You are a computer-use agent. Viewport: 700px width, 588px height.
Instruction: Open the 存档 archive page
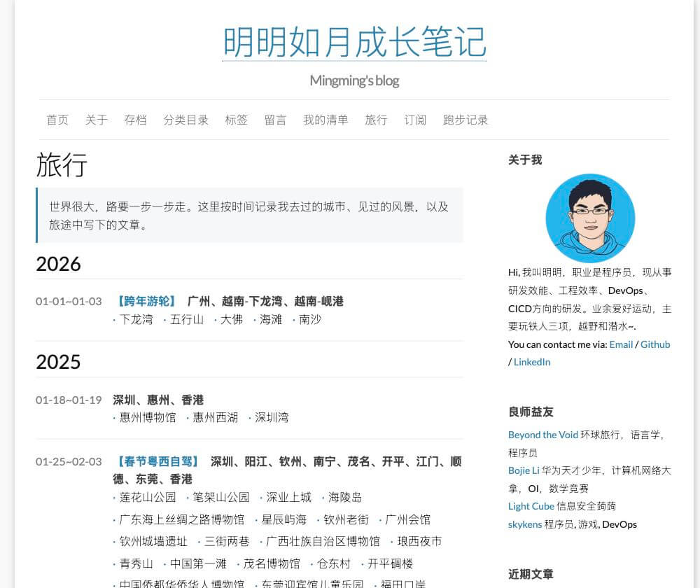(x=135, y=120)
